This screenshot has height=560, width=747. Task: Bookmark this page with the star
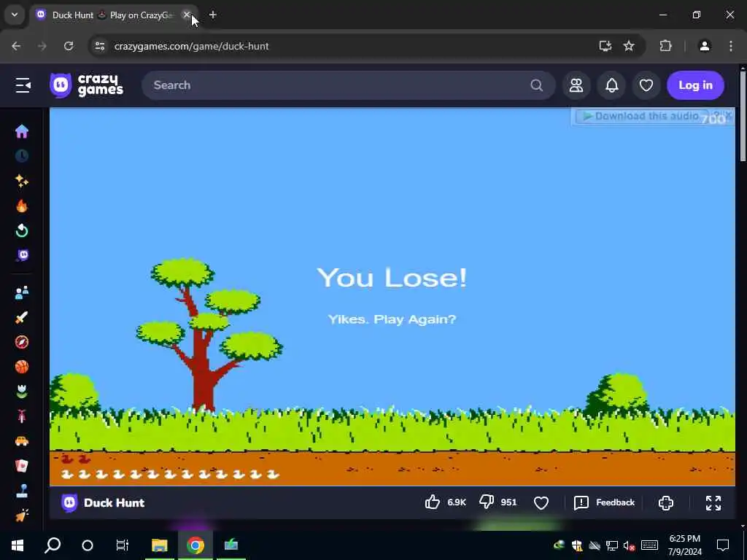point(629,46)
